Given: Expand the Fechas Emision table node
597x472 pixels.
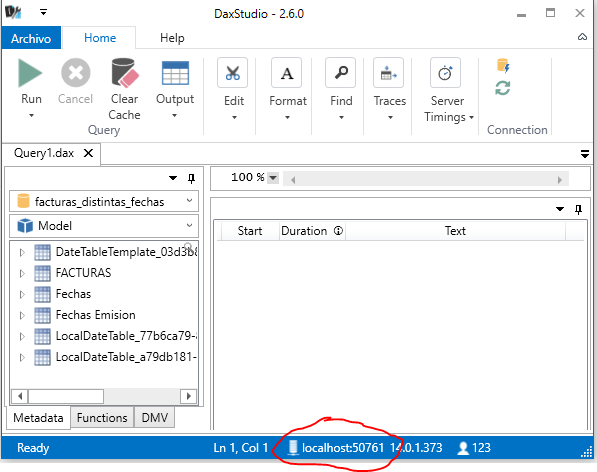Looking at the screenshot, I should [x=22, y=315].
